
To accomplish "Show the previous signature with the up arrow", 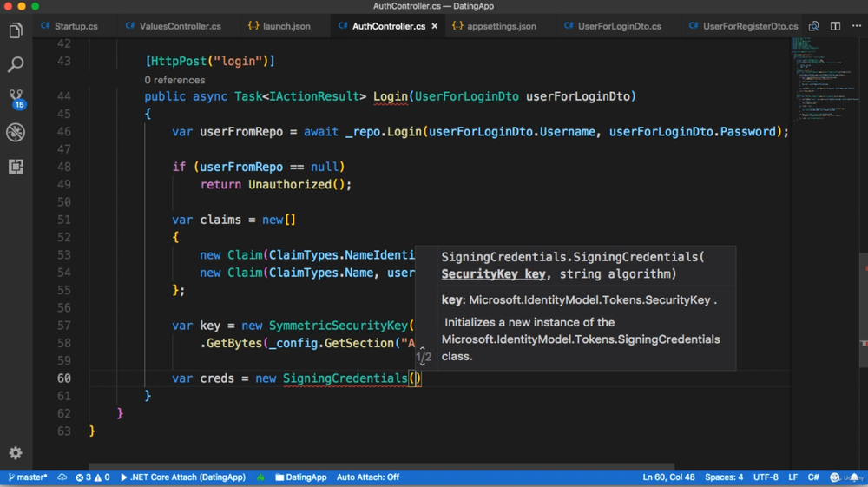I will pos(423,349).
